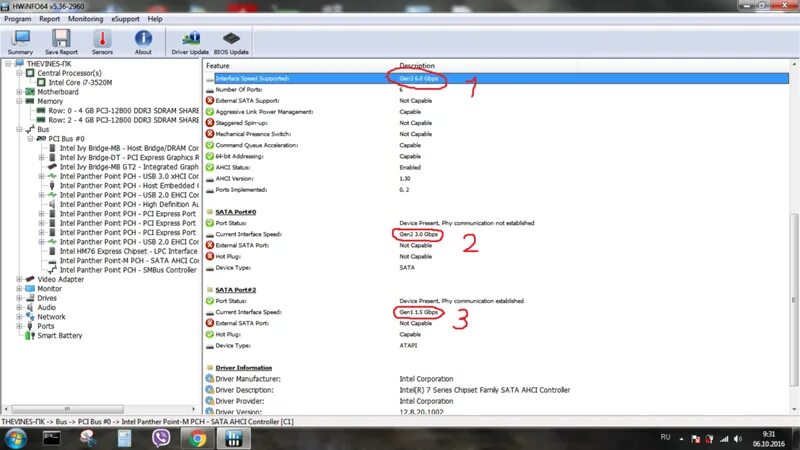
Task: Click the details pane vertical scrollbar
Action: (794, 301)
